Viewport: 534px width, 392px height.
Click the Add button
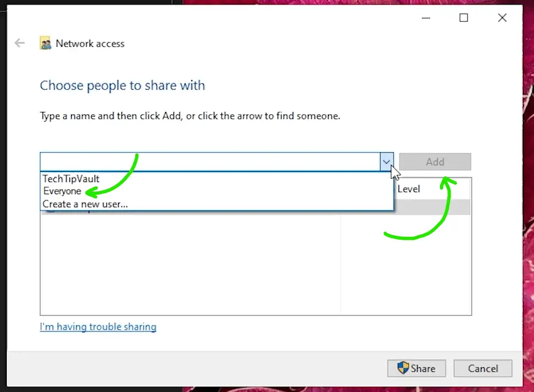435,162
